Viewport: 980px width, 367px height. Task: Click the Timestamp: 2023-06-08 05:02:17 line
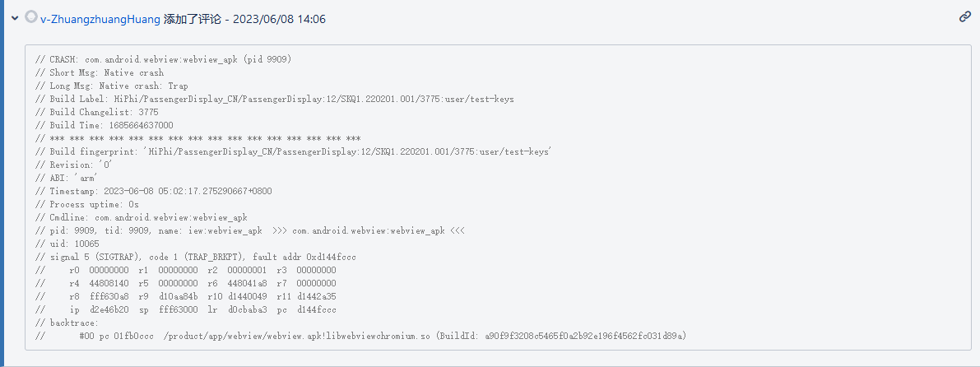click(154, 191)
